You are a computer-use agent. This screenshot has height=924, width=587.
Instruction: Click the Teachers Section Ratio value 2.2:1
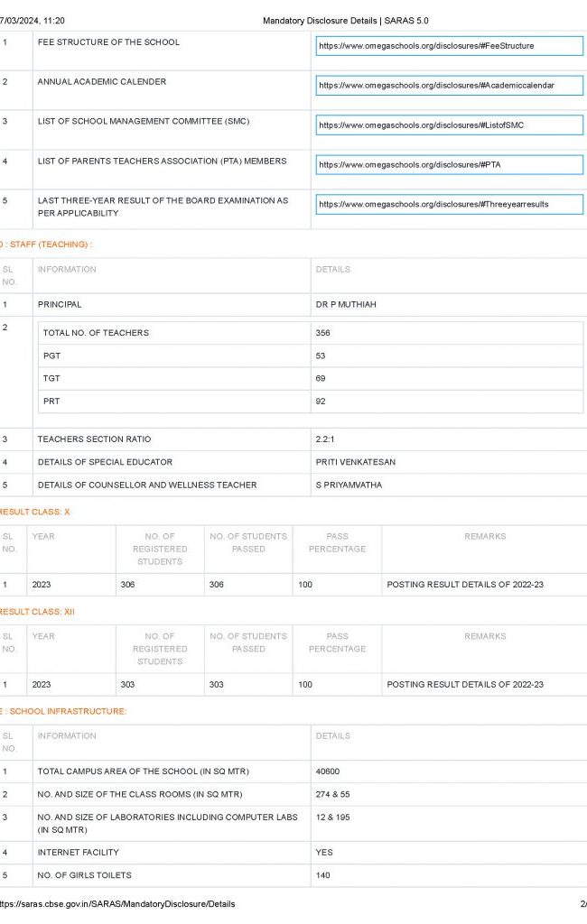pos(323,439)
